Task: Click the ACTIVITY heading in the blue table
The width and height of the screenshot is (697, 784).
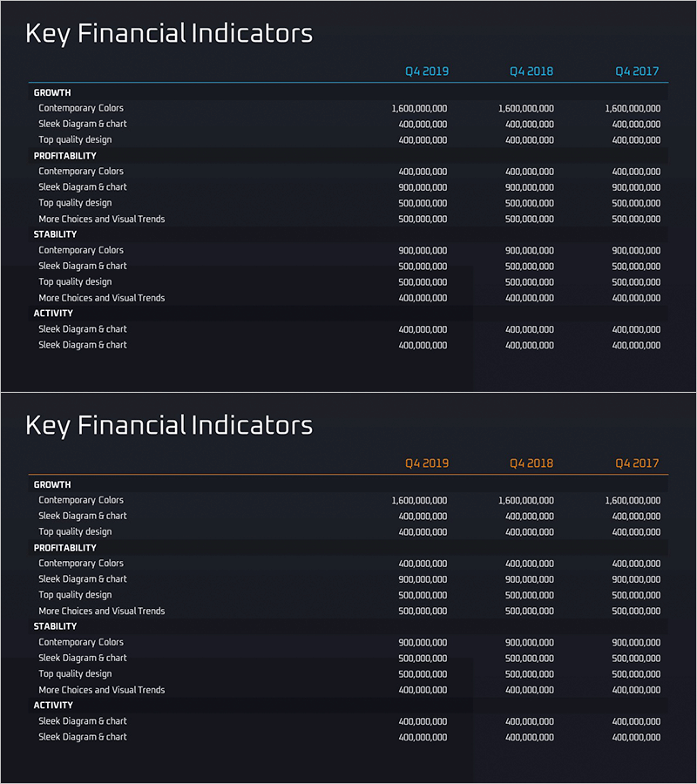Action: pos(53,314)
